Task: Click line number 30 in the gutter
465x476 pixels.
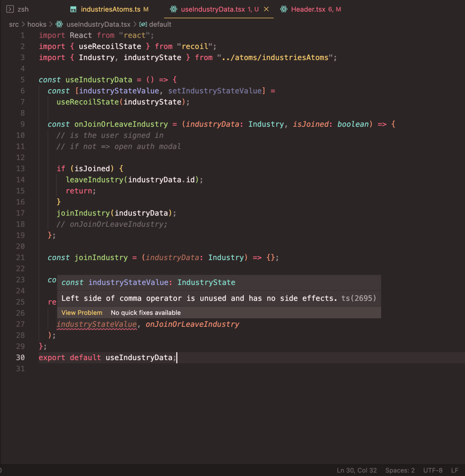Action: point(20,357)
